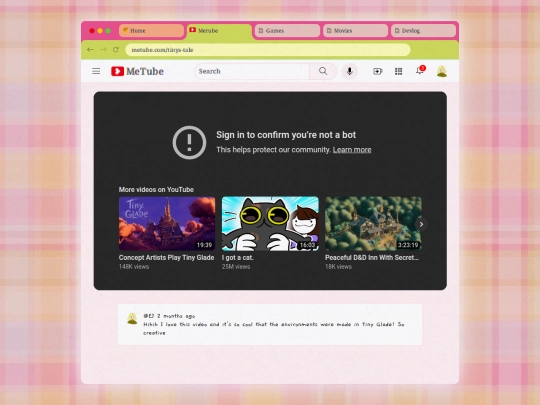Open the profile avatar in the header
The image size is (540, 405).
442,71
